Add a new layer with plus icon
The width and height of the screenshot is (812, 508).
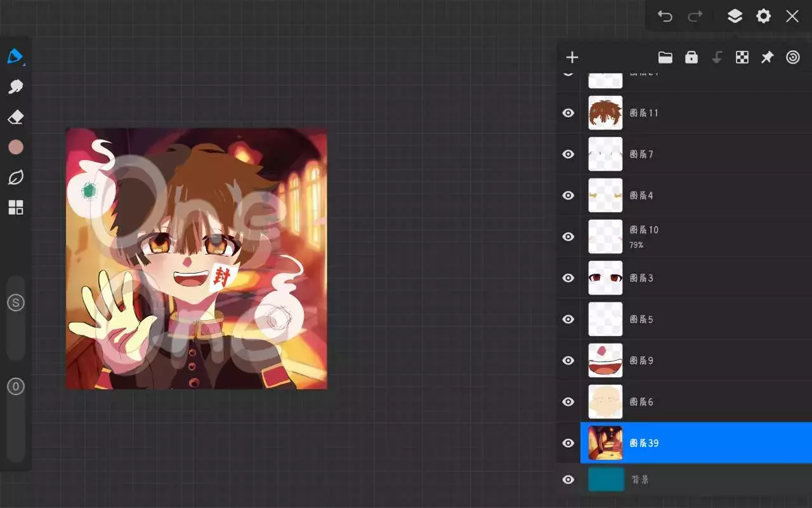click(572, 58)
